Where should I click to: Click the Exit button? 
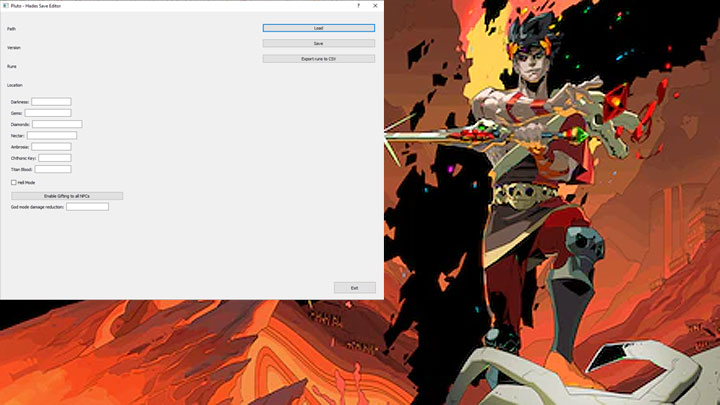(354, 288)
